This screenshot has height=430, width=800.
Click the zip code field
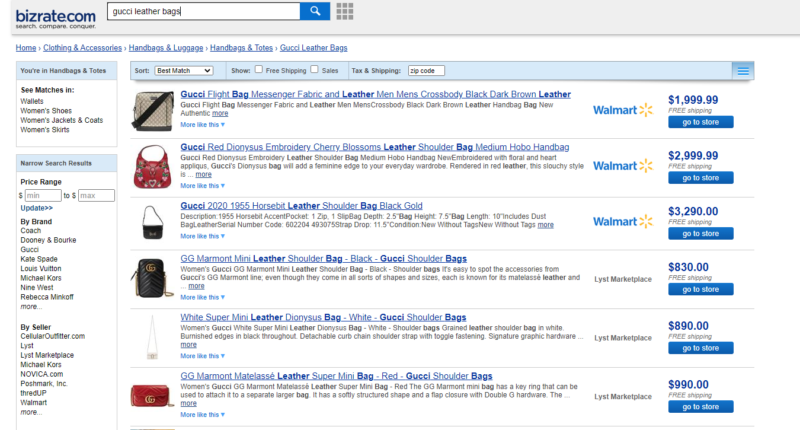426,70
